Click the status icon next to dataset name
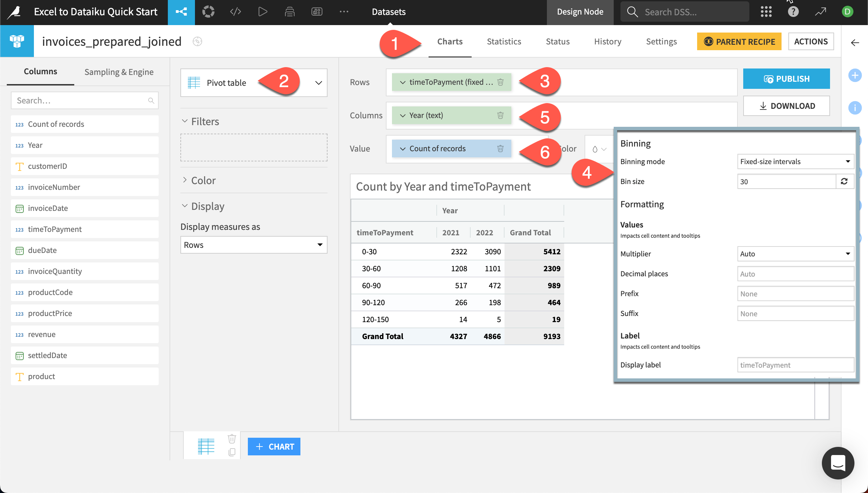Screen dimensions: 868x493 tap(197, 41)
